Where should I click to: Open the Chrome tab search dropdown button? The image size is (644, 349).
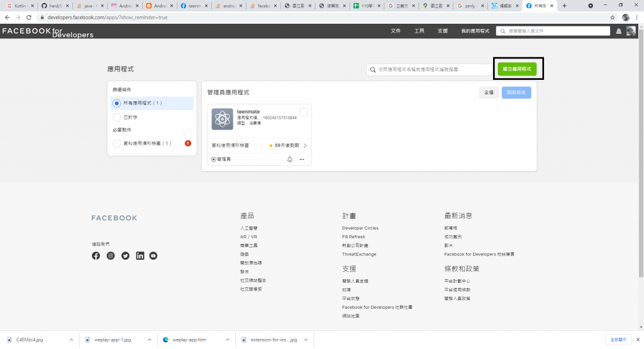point(590,6)
